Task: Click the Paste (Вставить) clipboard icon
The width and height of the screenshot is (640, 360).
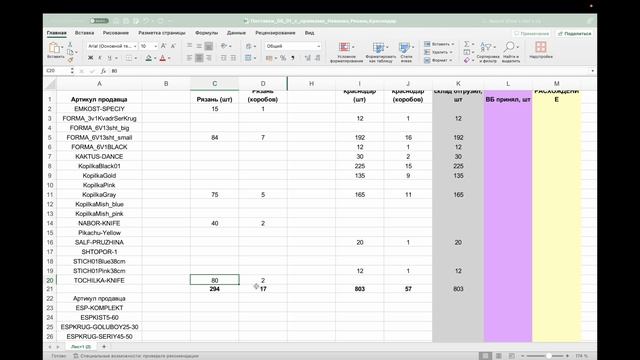Action: click(54, 48)
